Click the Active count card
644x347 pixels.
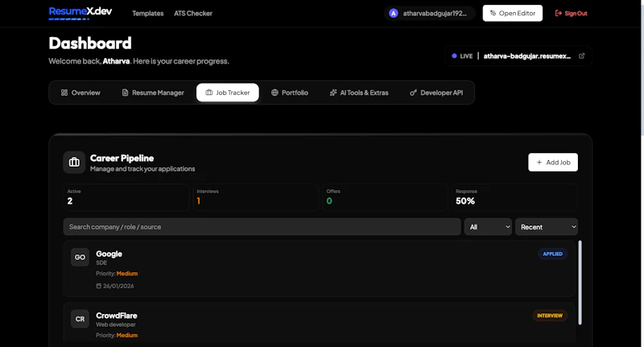[126, 197]
